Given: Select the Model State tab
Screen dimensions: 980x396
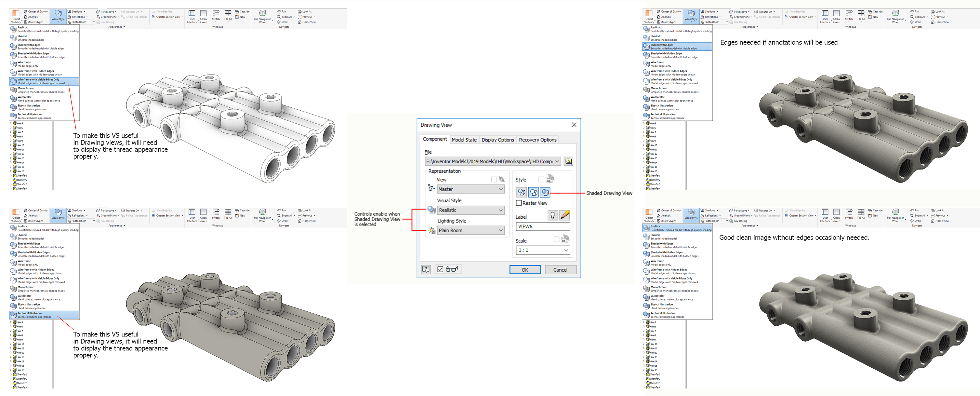Looking at the screenshot, I should point(464,139).
